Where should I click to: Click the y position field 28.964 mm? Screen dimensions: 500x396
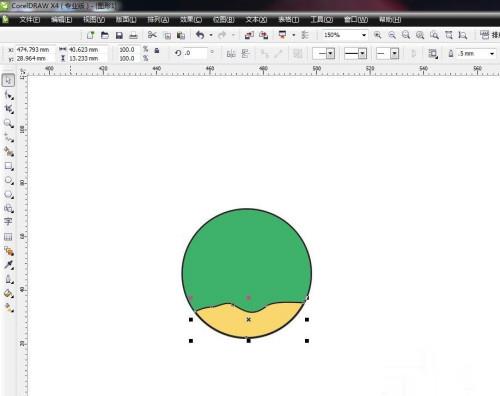[x=35, y=58]
